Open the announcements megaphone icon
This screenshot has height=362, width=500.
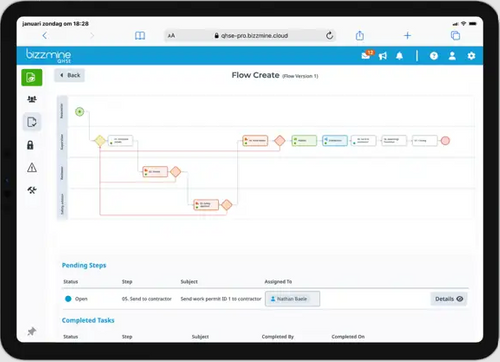383,56
